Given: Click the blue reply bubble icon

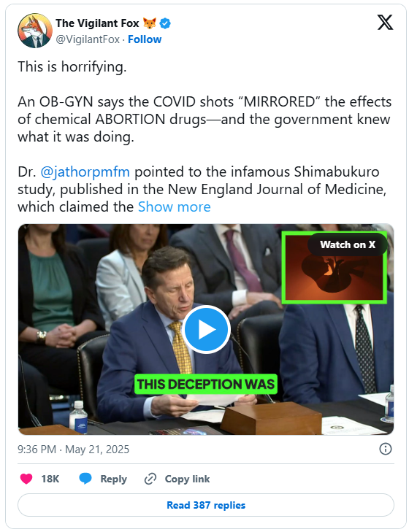Looking at the screenshot, I should pos(85,479).
